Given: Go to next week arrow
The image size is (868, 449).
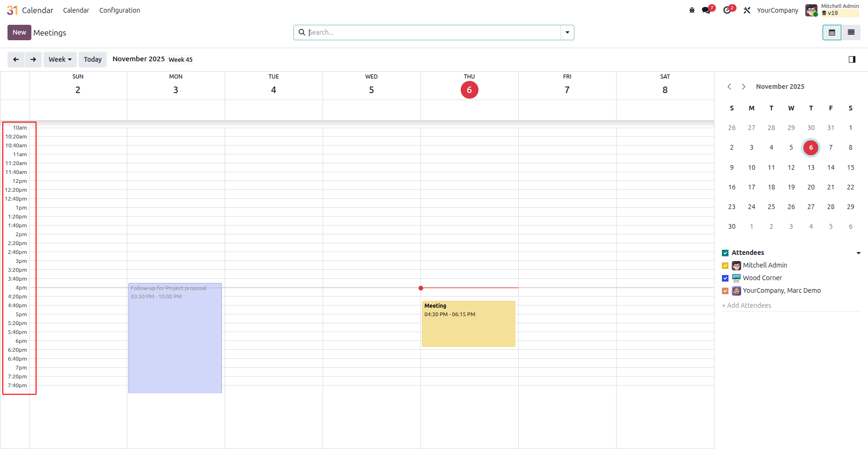Looking at the screenshot, I should coord(33,59).
